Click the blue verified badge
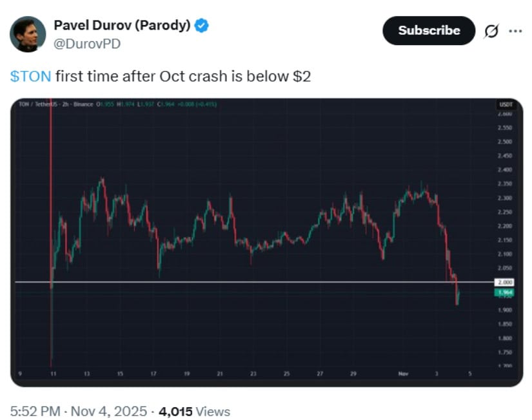Image resolution: width=532 pixels, height=420 pixels. point(202,26)
